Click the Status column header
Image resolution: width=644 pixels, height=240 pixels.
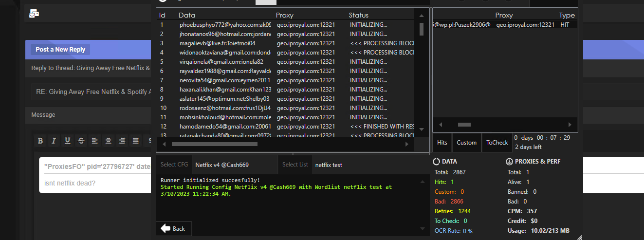point(359,15)
